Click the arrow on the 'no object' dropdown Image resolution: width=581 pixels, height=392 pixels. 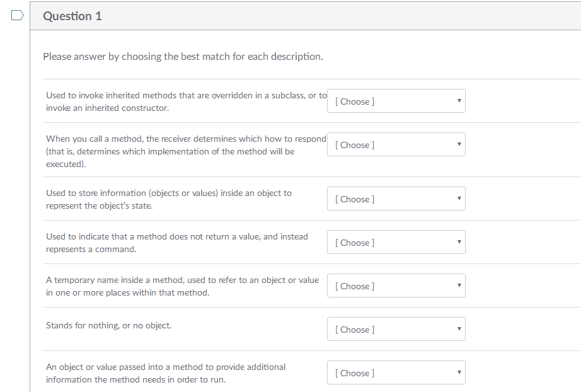459,329
